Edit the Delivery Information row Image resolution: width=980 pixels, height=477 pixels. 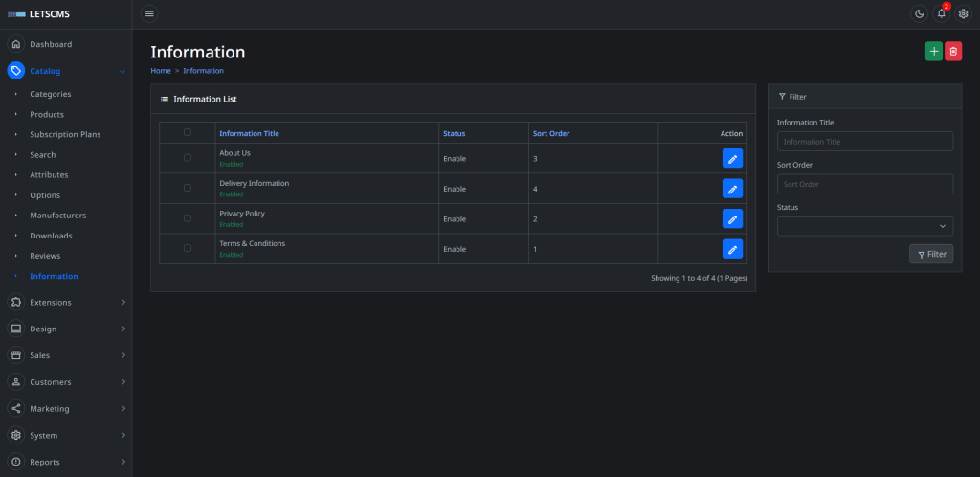(x=732, y=189)
